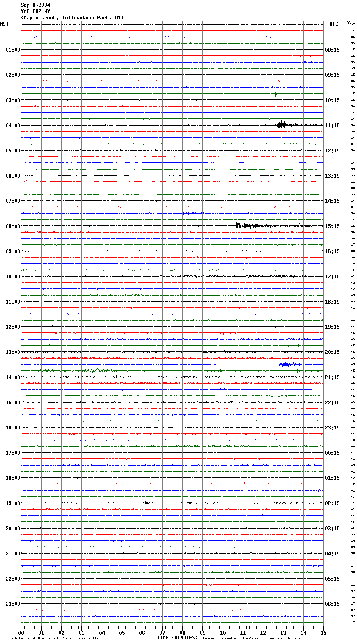This screenshot has width=357, height=644.
Task: Click the '14:15' UTC time label
Action: (x=332, y=201)
